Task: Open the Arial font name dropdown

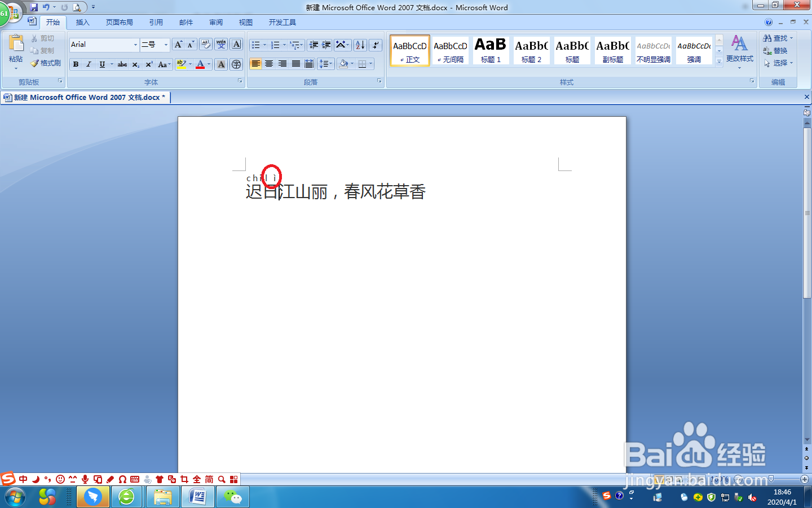Action: pos(136,44)
